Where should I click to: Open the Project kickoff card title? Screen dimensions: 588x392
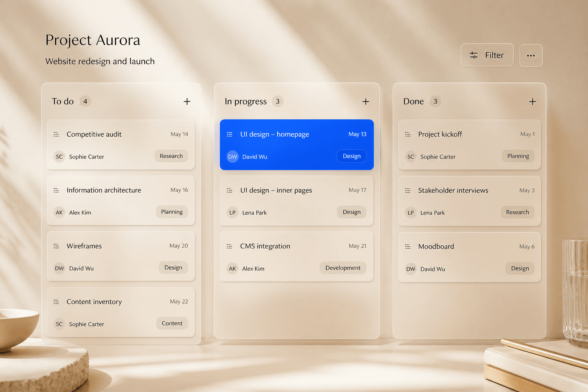pos(440,134)
